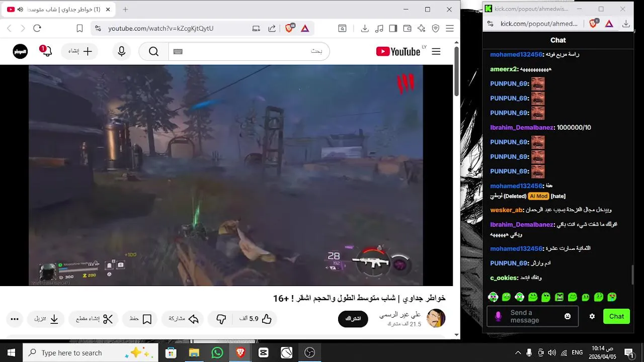
Task: Open the Brave VPN shield icon
Action: 436,29
